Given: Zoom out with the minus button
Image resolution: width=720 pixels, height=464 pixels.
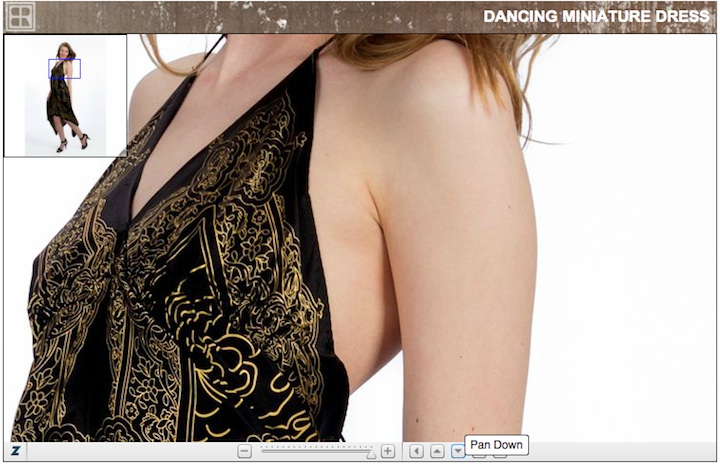Looking at the screenshot, I should pyautogui.click(x=244, y=452).
